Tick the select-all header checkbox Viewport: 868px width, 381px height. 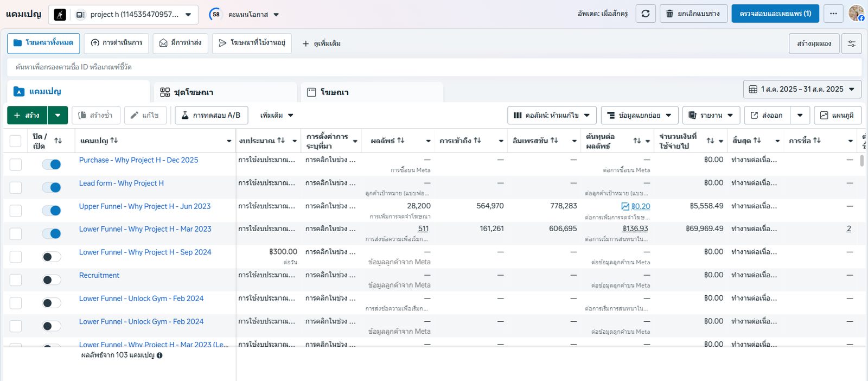pyautogui.click(x=16, y=141)
